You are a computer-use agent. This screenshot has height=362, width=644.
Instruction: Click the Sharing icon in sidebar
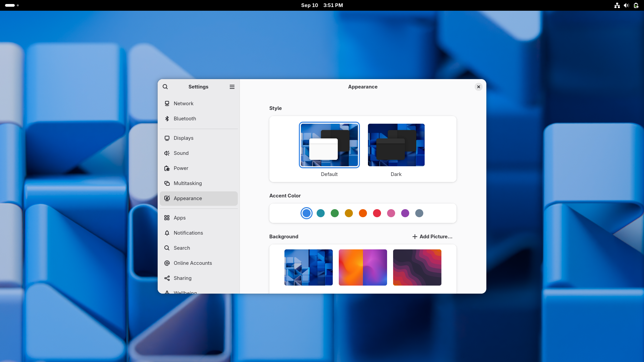tap(167, 278)
